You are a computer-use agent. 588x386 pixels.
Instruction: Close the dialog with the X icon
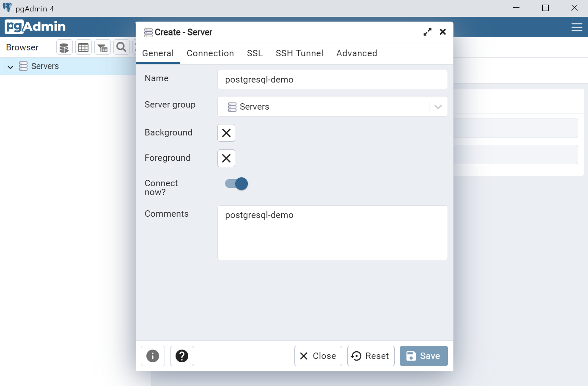(x=443, y=32)
